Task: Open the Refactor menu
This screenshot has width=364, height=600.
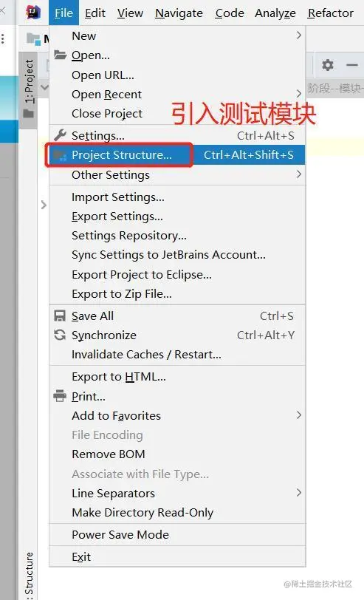Action: [x=331, y=13]
